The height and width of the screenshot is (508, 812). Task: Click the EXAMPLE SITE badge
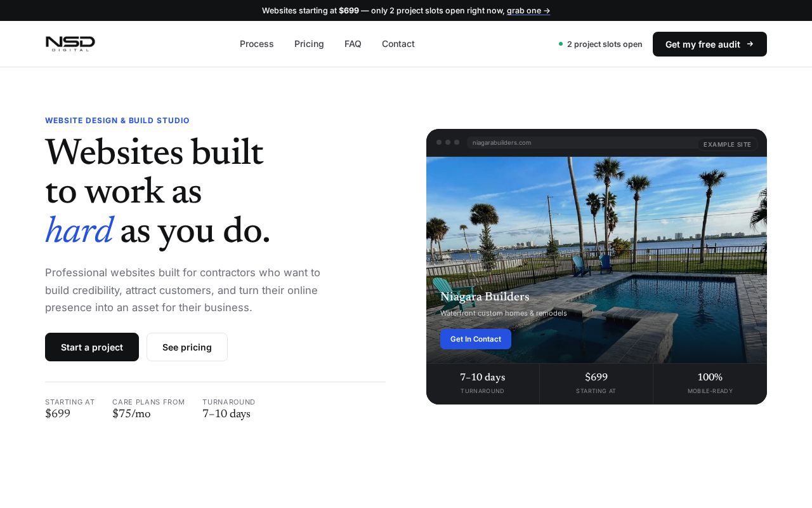[728, 144]
